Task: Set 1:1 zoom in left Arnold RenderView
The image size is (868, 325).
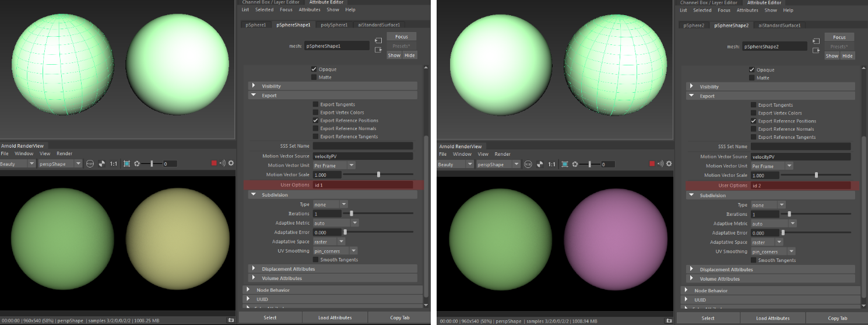Action: (114, 164)
